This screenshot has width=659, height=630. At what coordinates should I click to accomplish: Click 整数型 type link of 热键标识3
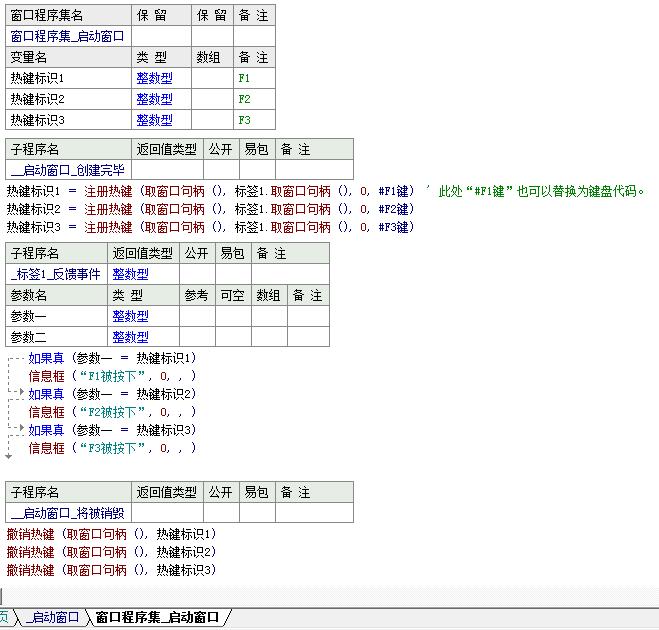154,120
